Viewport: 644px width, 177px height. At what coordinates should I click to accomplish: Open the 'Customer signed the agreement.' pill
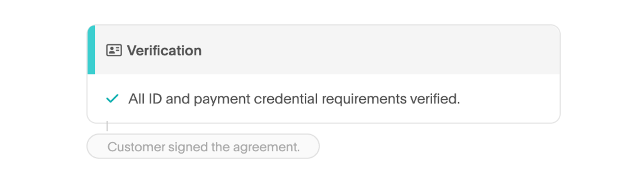pyautogui.click(x=203, y=146)
